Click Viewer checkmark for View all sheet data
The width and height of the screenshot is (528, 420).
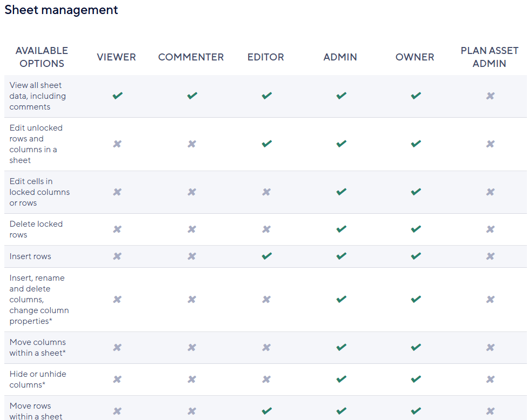[x=117, y=96]
